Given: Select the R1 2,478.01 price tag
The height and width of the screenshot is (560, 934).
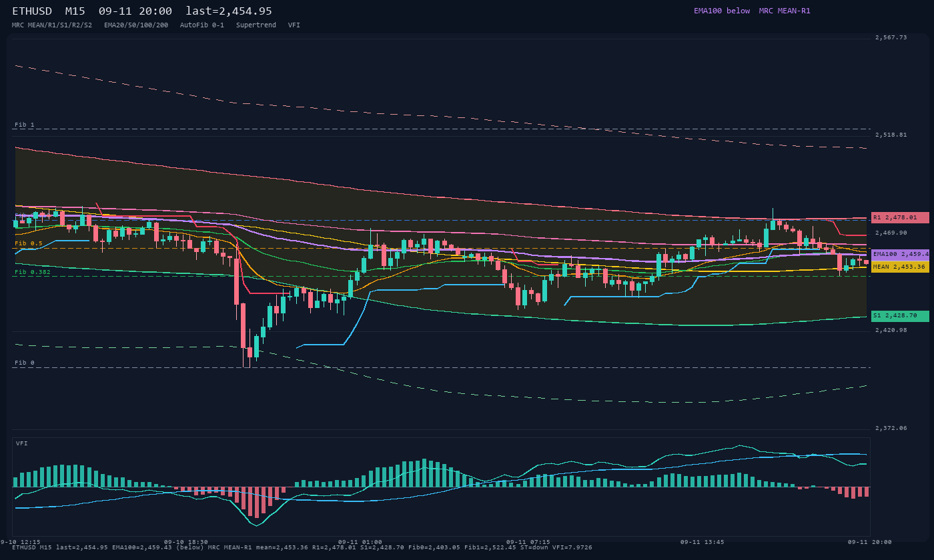Looking at the screenshot, I should point(900,217).
